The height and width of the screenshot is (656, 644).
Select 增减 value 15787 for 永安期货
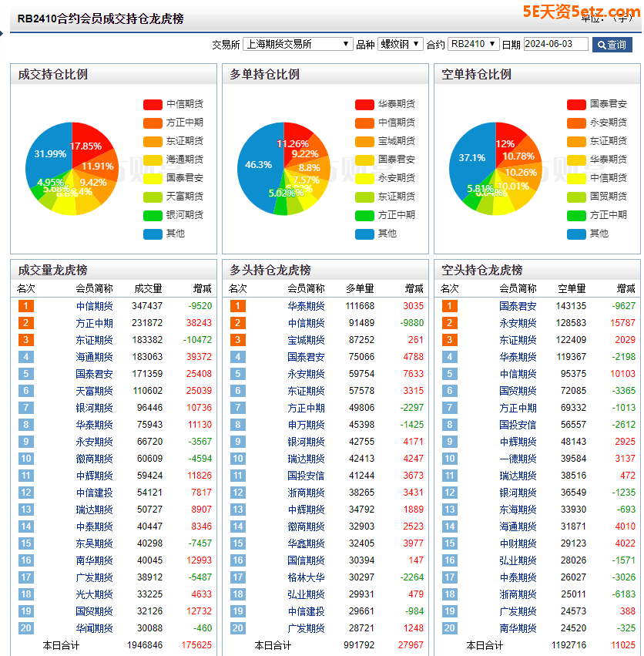(622, 323)
